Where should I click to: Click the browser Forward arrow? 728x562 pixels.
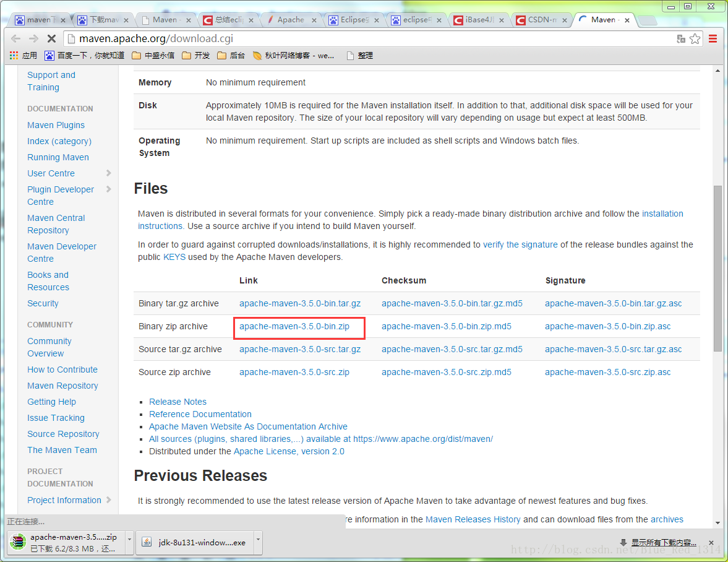pyautogui.click(x=33, y=38)
